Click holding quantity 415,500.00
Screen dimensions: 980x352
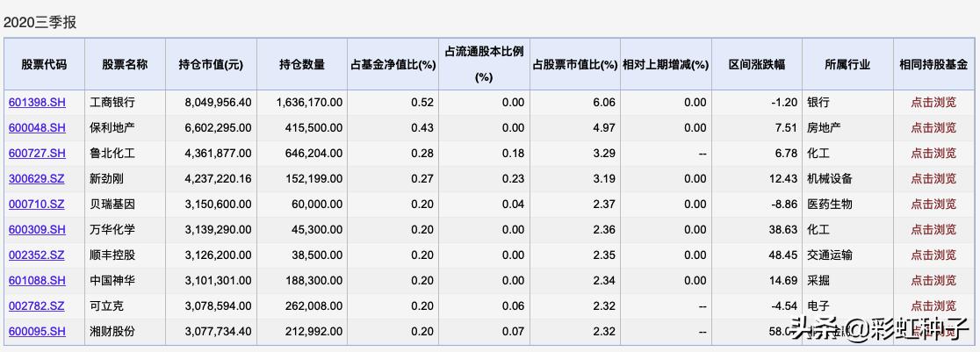click(x=314, y=128)
